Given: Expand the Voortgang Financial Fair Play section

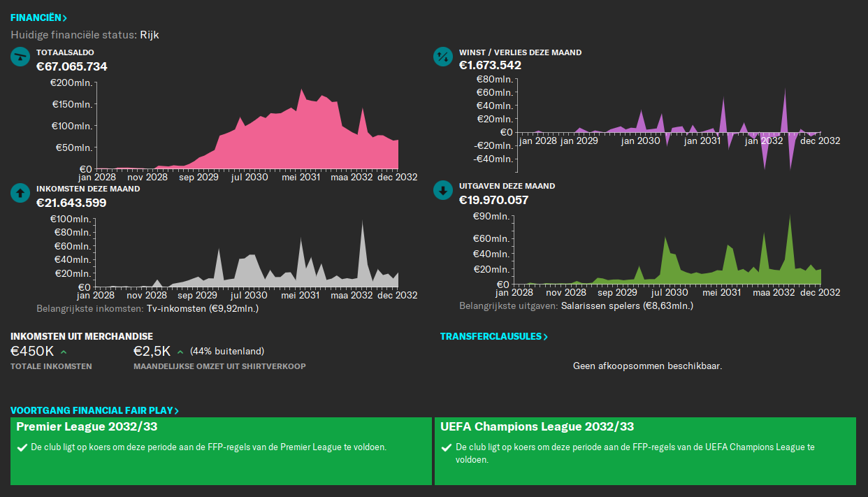Looking at the screenshot, I should point(96,410).
